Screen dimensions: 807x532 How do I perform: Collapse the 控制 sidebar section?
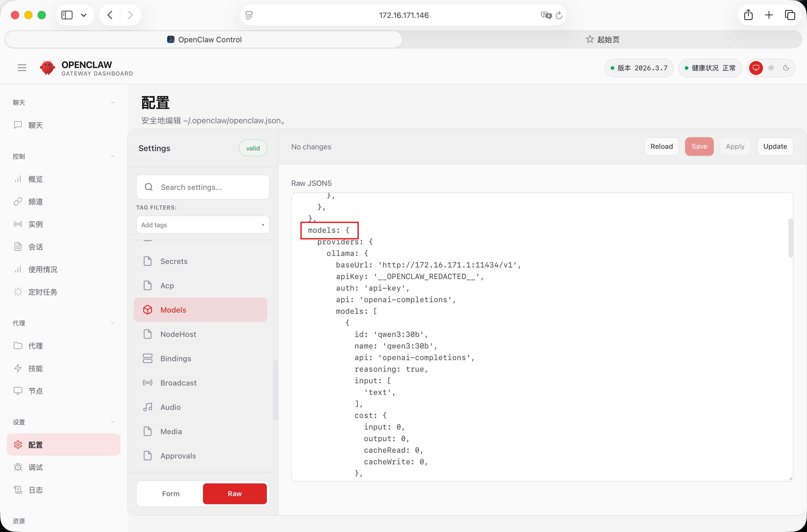(x=112, y=156)
